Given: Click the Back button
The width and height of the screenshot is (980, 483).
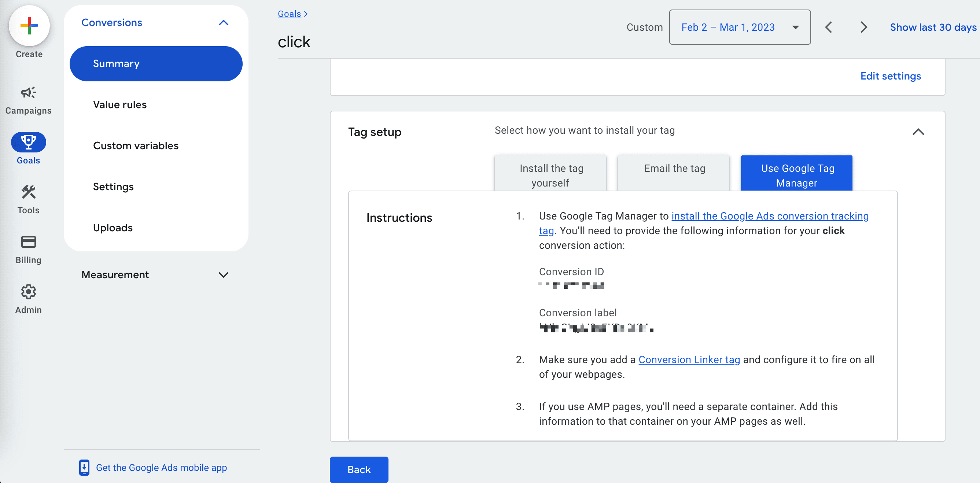Looking at the screenshot, I should point(359,469).
